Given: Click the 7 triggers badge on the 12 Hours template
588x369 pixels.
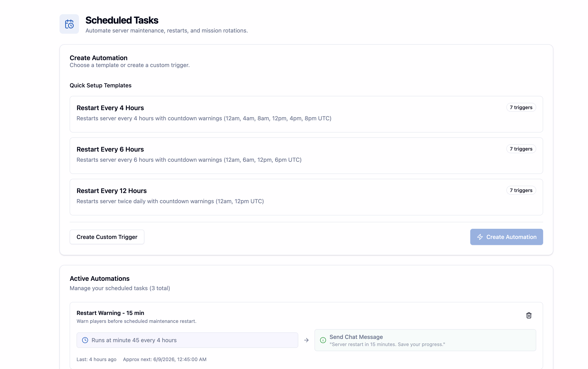Looking at the screenshot, I should click(521, 190).
